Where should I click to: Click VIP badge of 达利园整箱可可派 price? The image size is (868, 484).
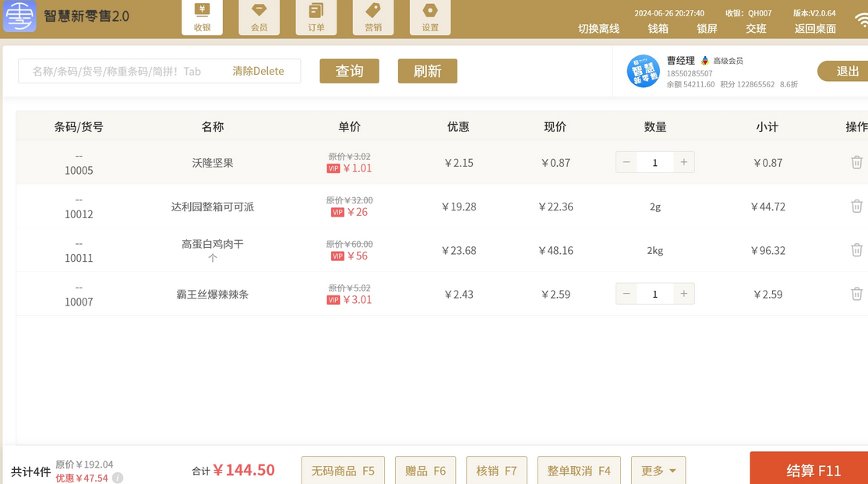(337, 212)
